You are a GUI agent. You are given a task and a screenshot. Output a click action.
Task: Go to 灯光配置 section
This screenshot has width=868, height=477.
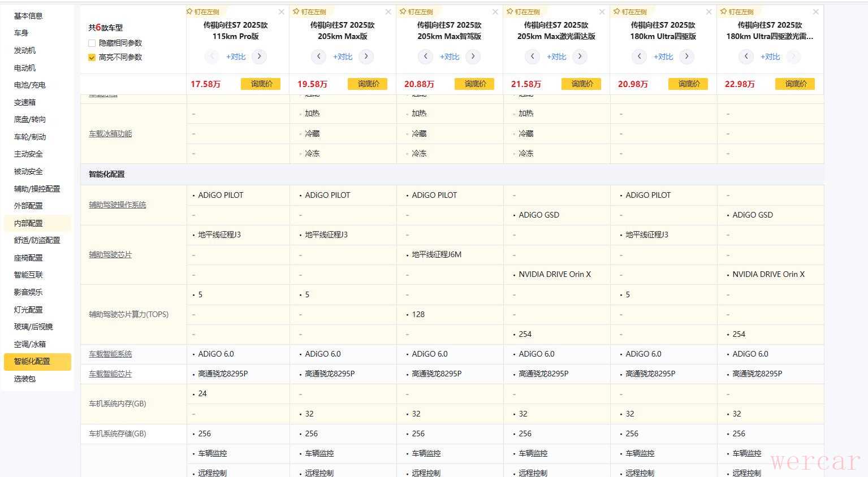(28, 310)
